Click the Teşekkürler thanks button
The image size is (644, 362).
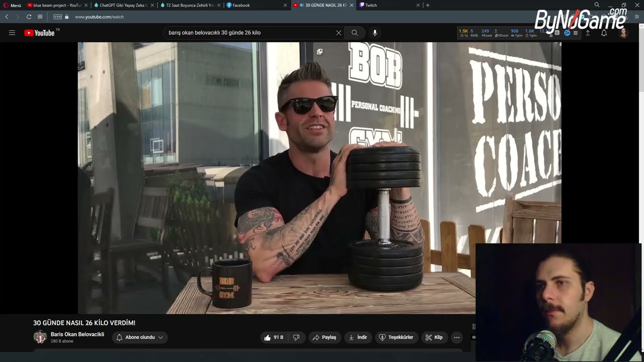tap(396, 337)
